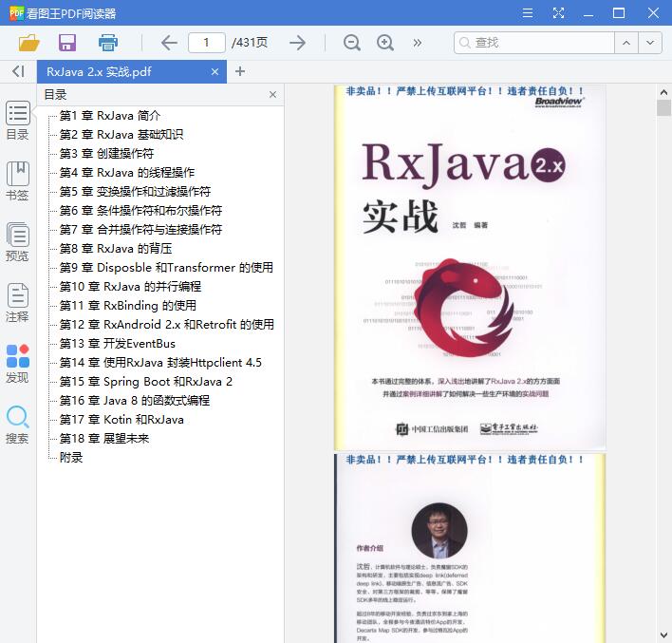Screen dimensions: 672x643
Task: Zoom out of the document
Action: tap(352, 43)
